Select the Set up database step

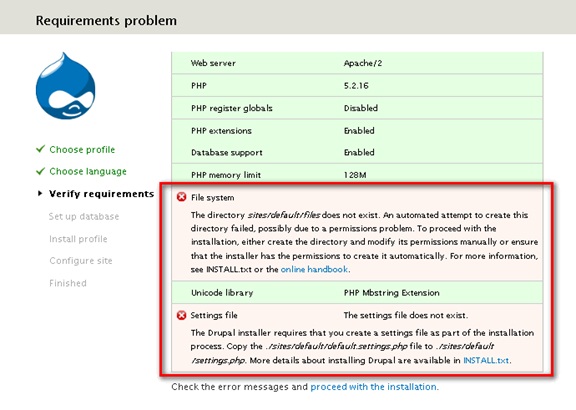(84, 216)
